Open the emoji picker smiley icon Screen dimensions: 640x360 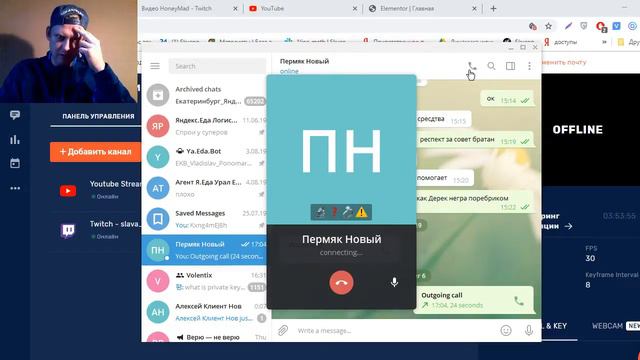pos(506,331)
